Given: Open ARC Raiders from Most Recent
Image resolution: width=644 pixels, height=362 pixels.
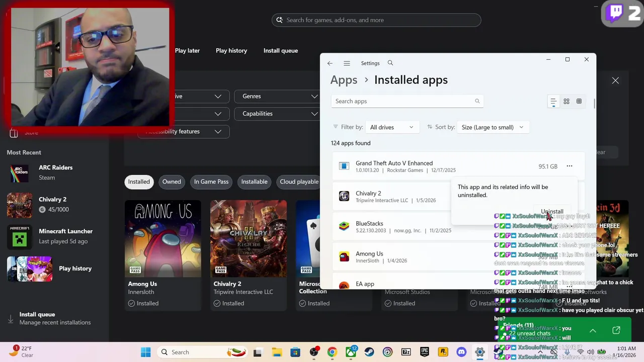Looking at the screenshot, I should point(54,172).
